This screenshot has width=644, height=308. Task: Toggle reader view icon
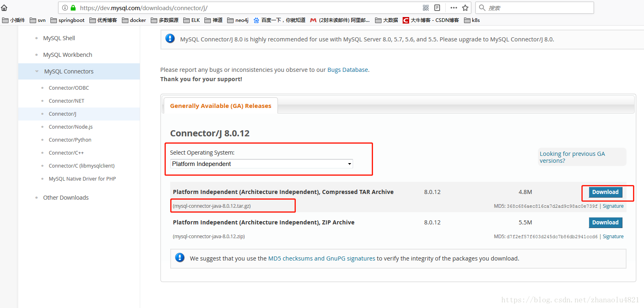tap(437, 8)
